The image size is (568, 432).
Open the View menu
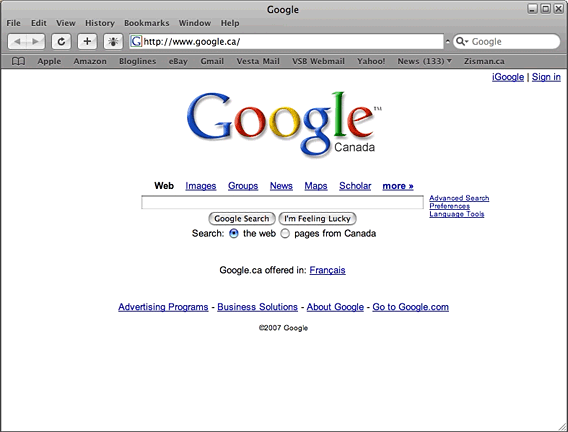(66, 23)
